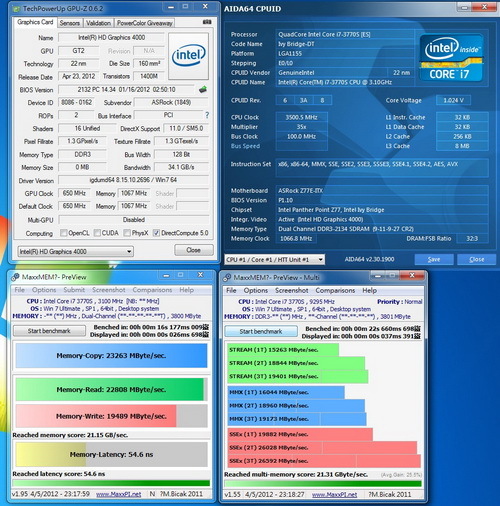This screenshot has width=500, height=506.
Task: Click the Processor value QuadCore Intel Core i7-3770S
Action: click(x=345, y=34)
